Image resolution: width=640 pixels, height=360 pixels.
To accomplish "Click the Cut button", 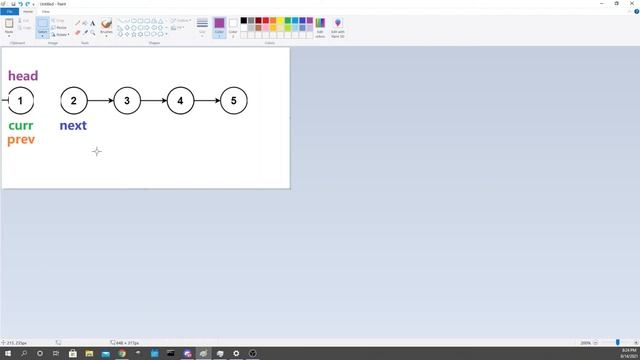I will pos(24,20).
